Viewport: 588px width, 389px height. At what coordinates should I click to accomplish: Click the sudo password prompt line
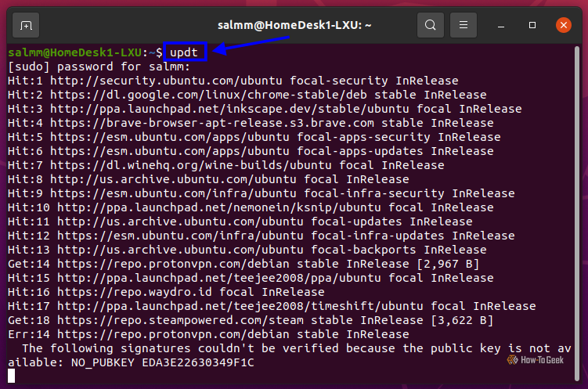[x=99, y=67]
